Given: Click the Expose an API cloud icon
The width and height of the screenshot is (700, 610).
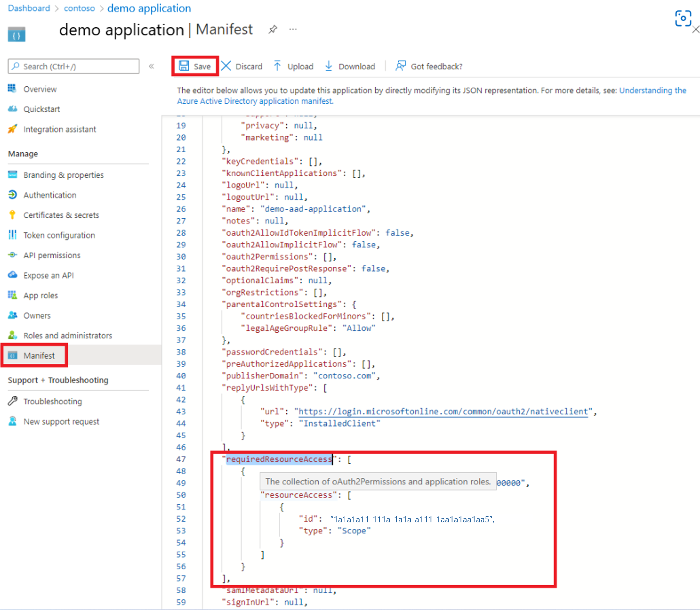Looking at the screenshot, I should [12, 275].
